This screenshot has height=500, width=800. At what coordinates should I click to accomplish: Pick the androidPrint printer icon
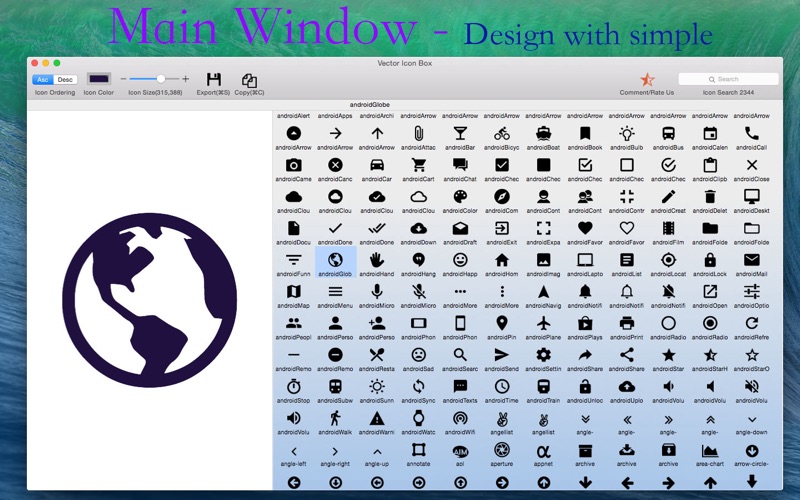pos(627,323)
